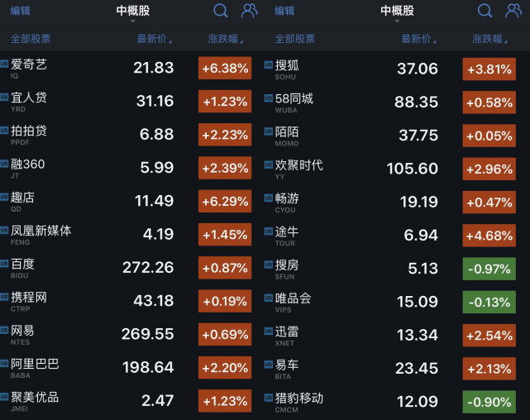Tap the +3.81% badge for 搜狐

tap(489, 69)
